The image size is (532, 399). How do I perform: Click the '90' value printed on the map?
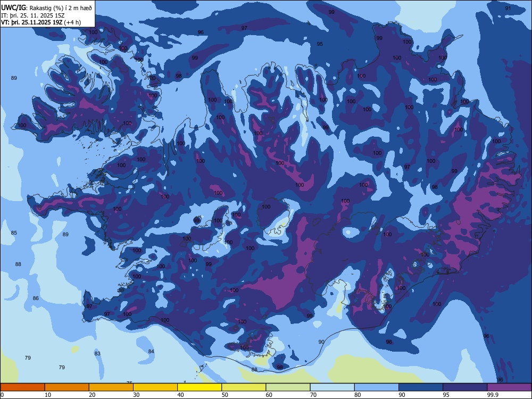[x=321, y=342]
